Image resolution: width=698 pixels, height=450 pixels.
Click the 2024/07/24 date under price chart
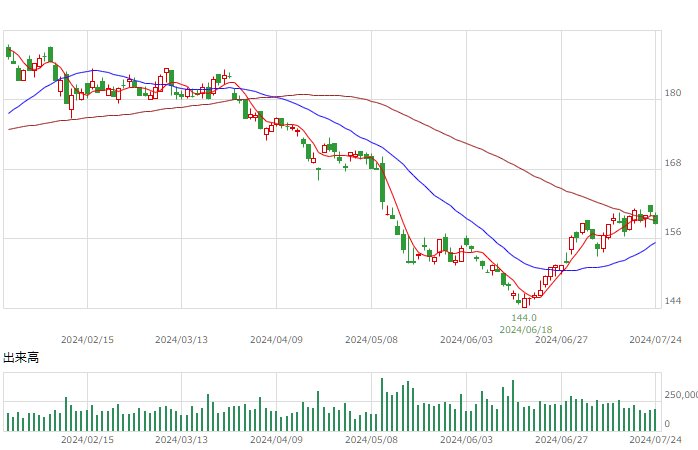[655, 340]
